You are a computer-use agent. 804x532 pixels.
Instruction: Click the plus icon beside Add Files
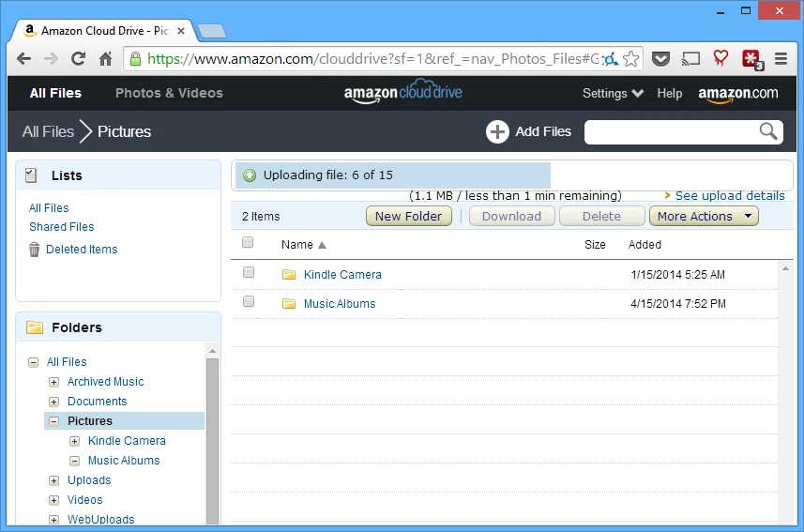(x=497, y=132)
